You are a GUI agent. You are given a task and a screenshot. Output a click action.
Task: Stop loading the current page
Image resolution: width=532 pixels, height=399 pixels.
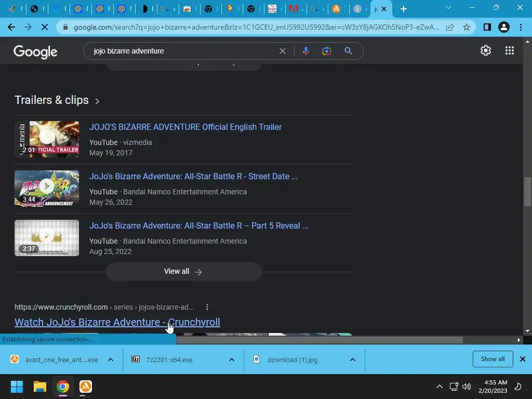click(x=45, y=27)
